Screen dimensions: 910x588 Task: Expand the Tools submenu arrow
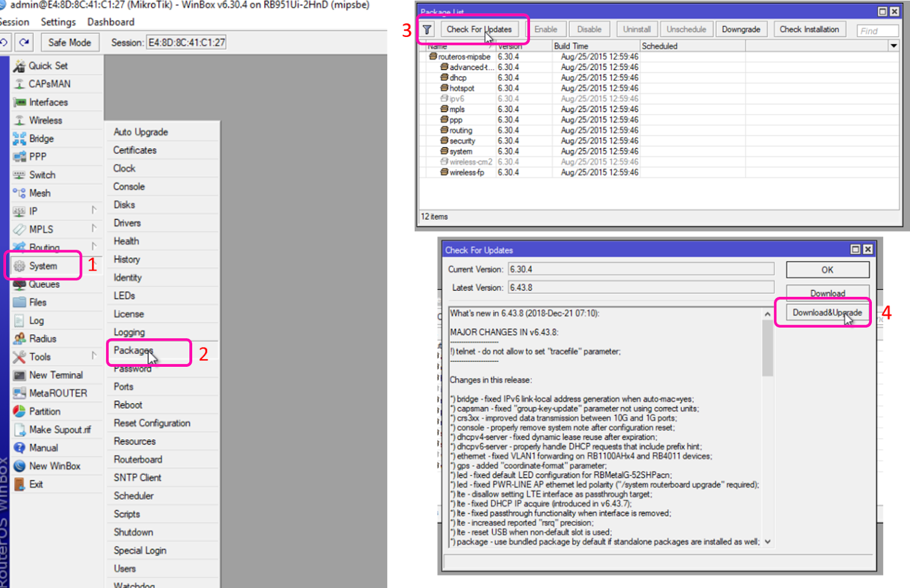pos(94,356)
